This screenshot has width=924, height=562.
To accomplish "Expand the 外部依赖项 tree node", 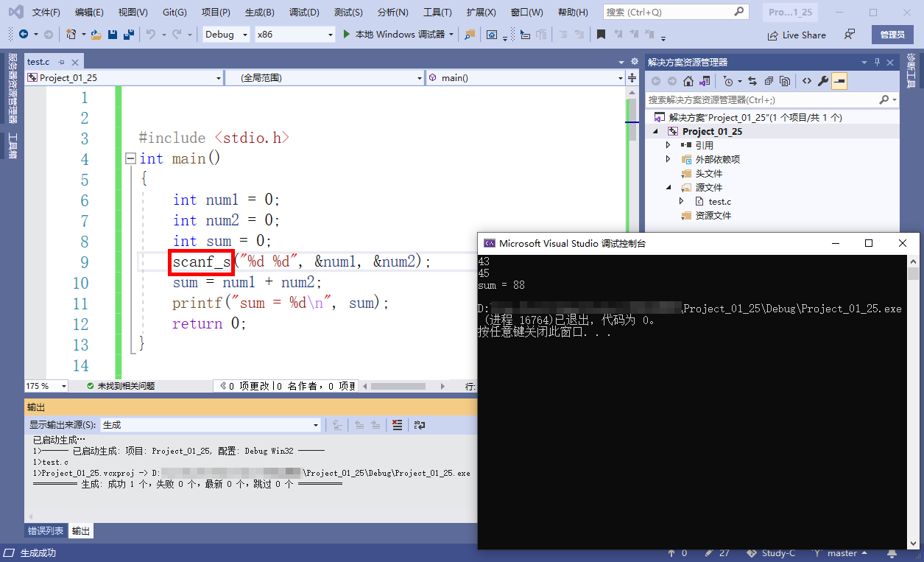I will point(668,159).
